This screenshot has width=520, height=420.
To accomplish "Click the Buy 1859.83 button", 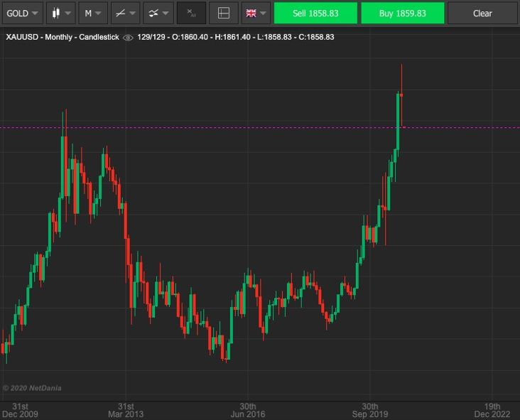I will click(403, 13).
